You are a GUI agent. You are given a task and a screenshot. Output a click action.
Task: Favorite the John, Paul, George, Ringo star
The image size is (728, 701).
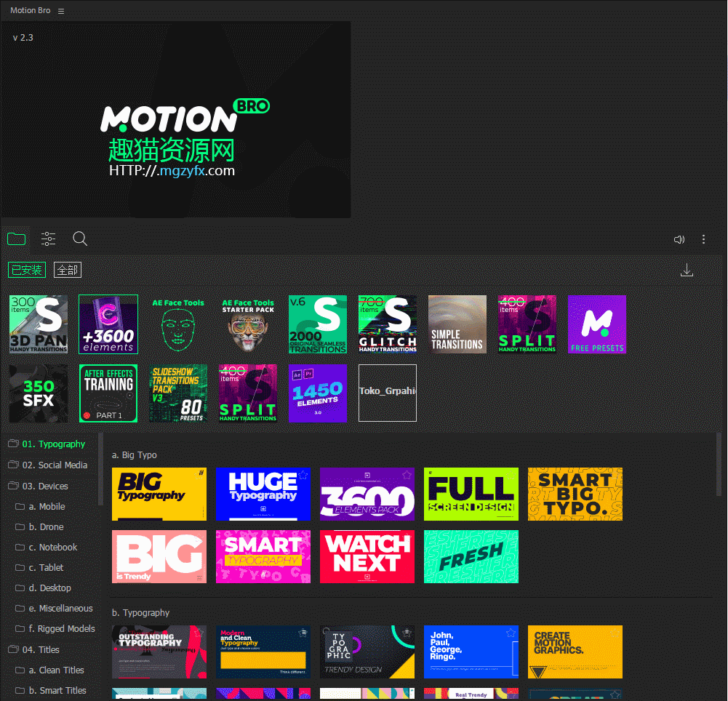511,633
